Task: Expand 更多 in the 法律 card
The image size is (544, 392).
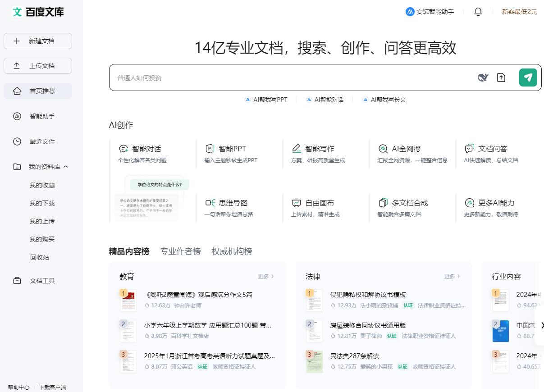Action: 452,276
